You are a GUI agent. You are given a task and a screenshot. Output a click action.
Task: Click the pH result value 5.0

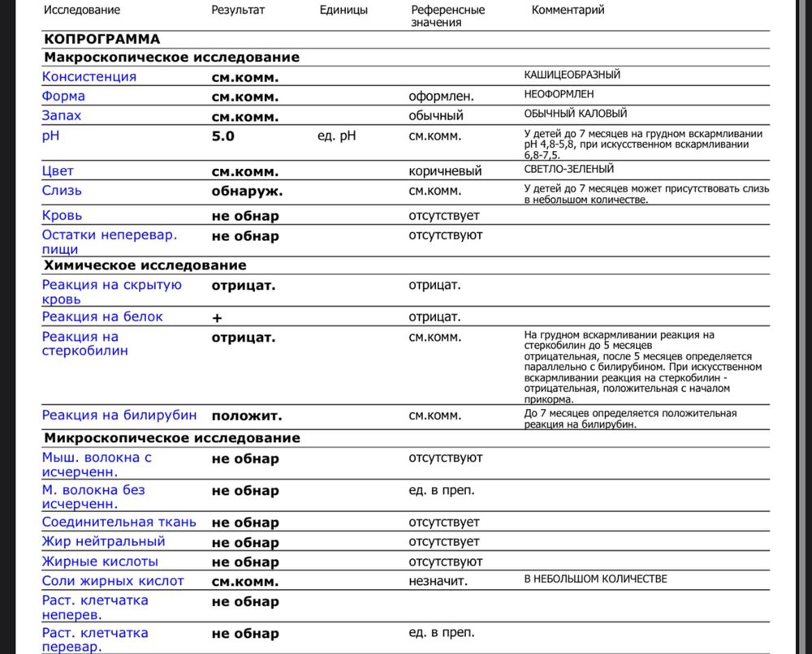[x=222, y=136]
